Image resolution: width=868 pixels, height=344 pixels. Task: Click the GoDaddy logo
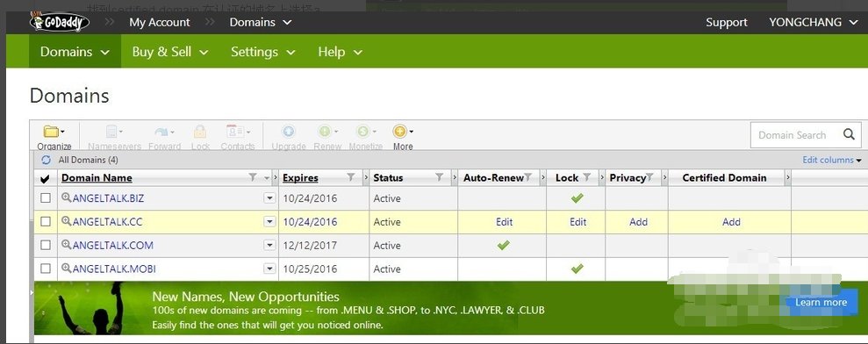(59, 22)
